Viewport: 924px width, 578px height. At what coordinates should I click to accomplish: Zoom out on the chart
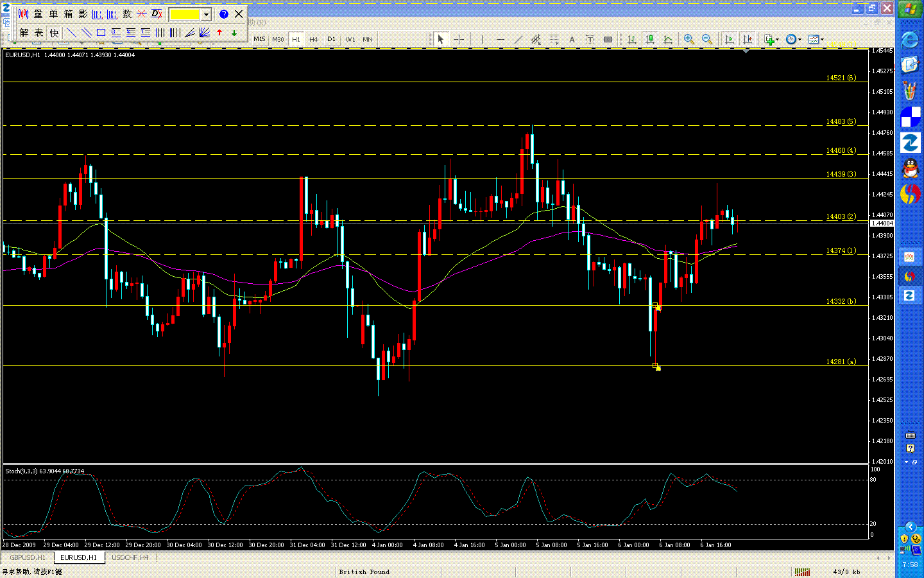coord(707,39)
